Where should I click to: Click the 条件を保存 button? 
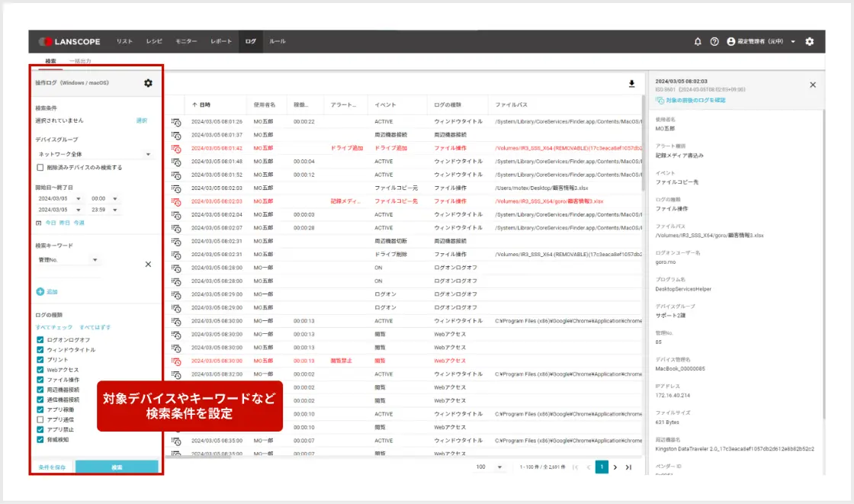click(x=53, y=467)
